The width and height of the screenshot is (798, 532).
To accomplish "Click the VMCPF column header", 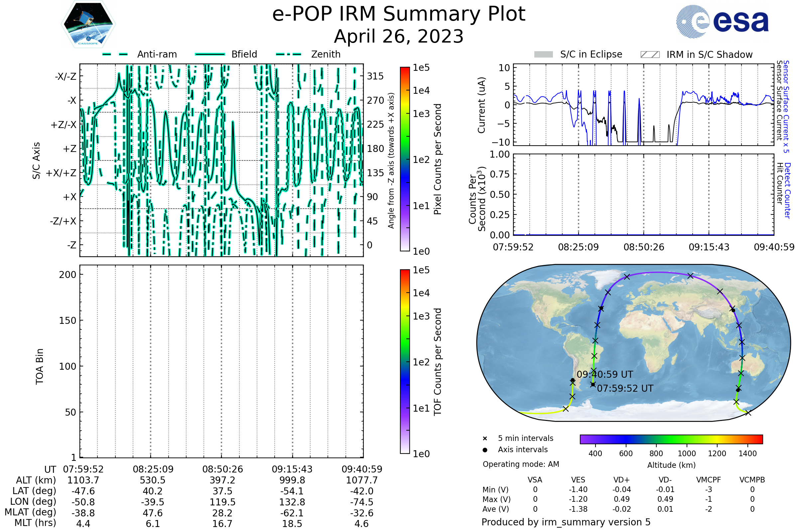I will 709,480.
